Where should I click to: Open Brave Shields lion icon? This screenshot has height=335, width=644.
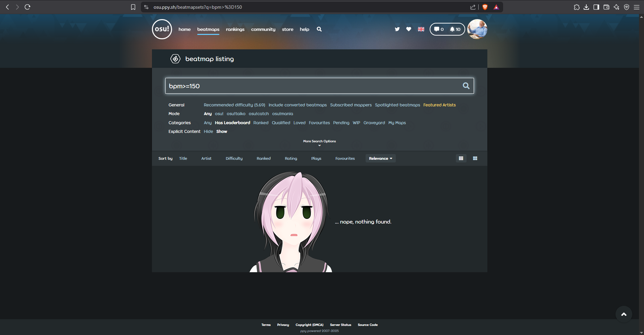(x=485, y=7)
